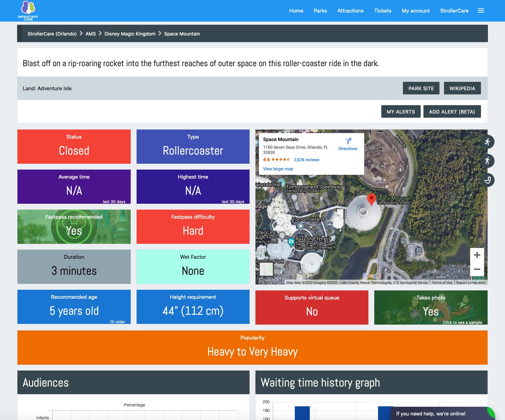Click the Directions arrow icon on map
Viewport: 505px width, 420px height.
tap(348, 141)
